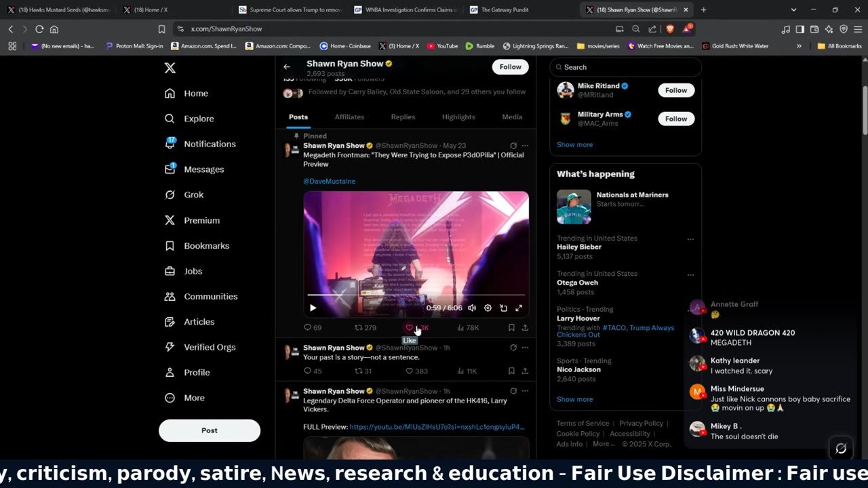Open Jobs in the sidebar
868x488 pixels.
(183, 271)
